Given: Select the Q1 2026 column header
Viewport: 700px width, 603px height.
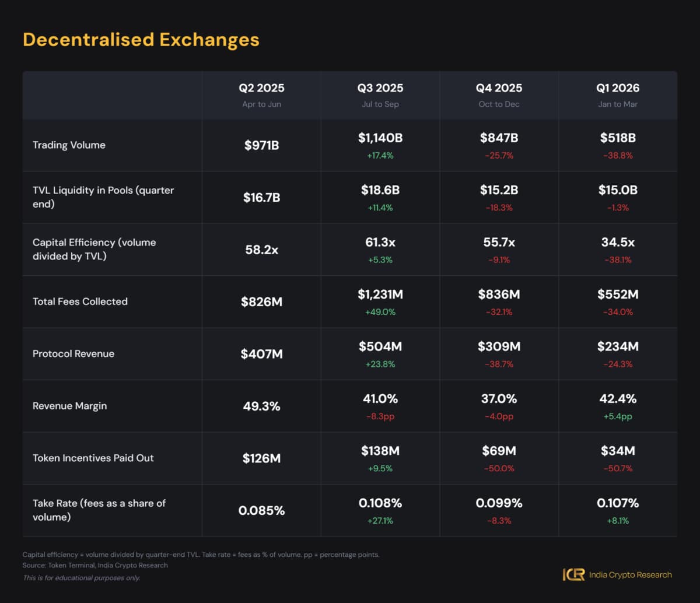Looking at the screenshot, I should (x=618, y=88).
